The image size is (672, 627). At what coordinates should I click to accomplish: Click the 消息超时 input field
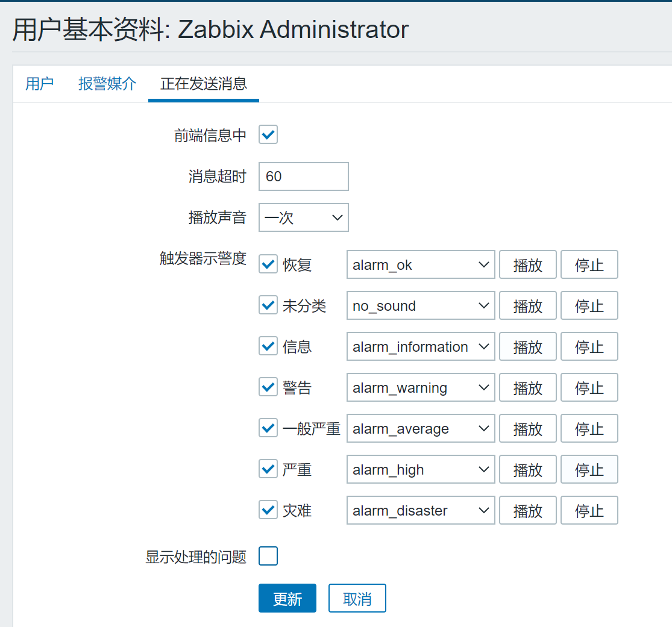pos(303,176)
